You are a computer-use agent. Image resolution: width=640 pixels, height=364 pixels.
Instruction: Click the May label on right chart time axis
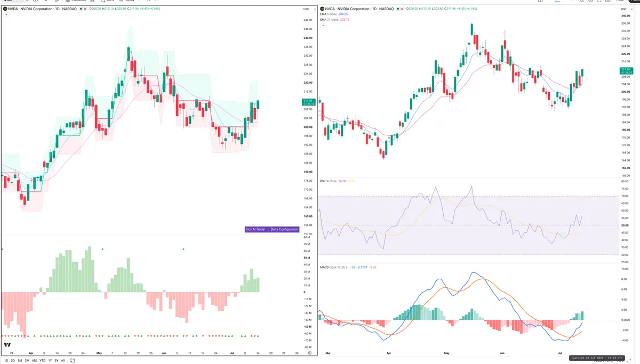447,353
